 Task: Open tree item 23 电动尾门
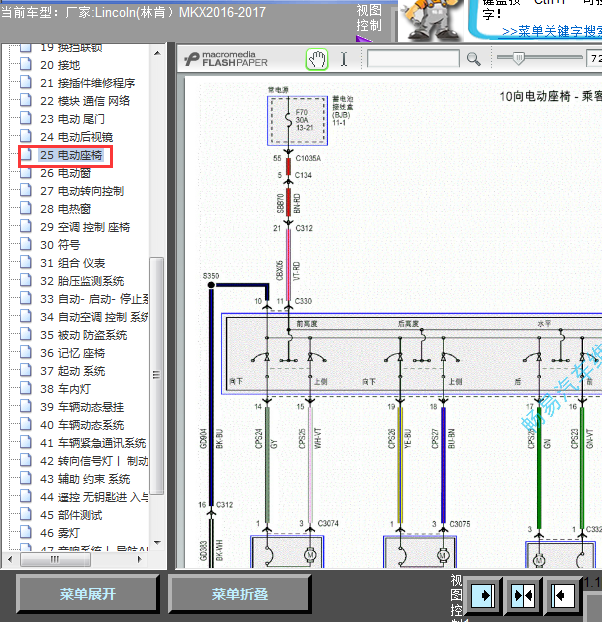(x=72, y=119)
